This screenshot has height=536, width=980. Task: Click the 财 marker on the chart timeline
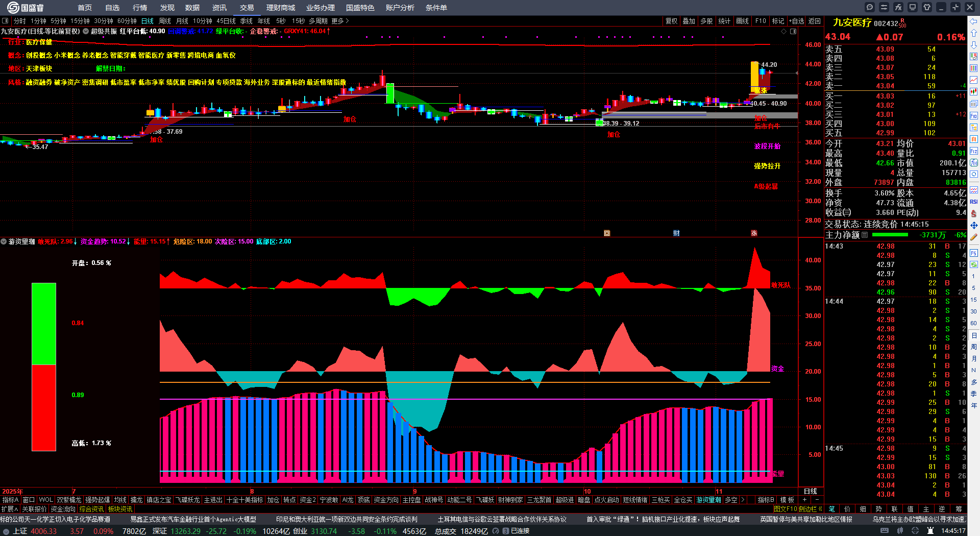676,233
